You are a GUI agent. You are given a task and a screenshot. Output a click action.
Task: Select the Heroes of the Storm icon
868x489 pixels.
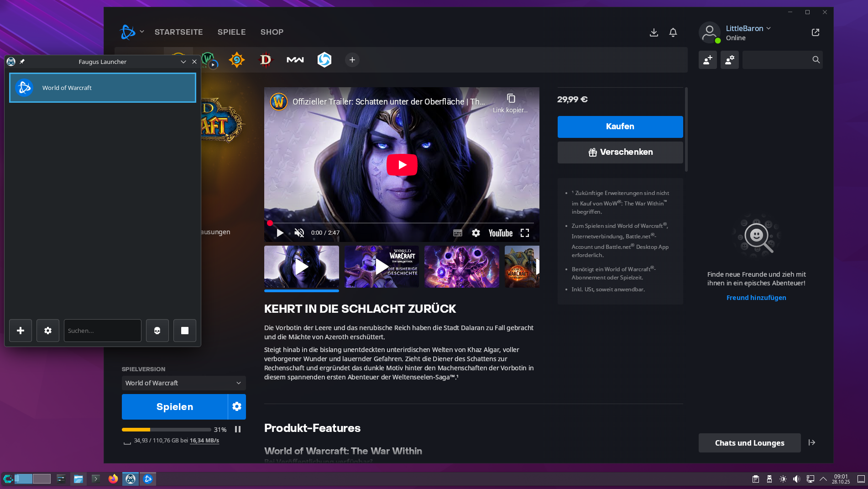(324, 60)
